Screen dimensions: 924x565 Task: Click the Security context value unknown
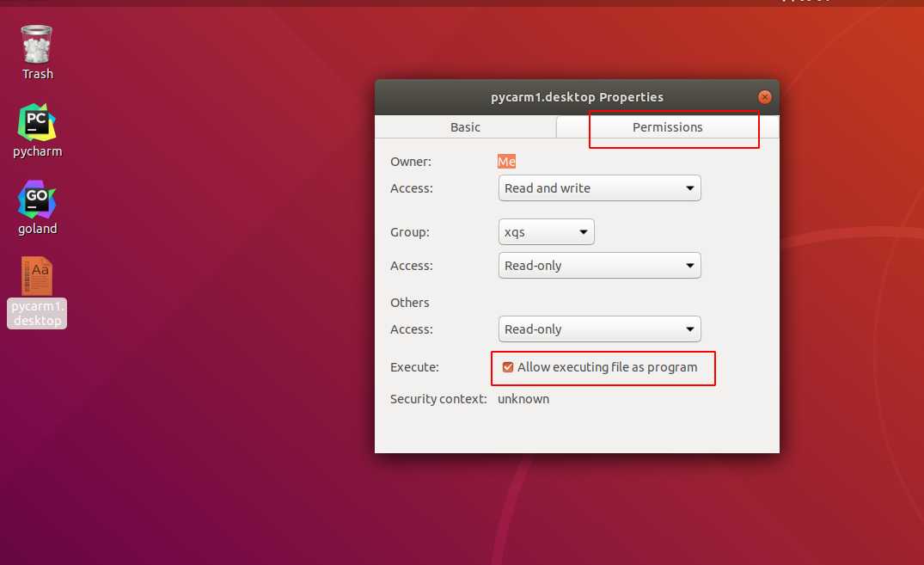(523, 399)
